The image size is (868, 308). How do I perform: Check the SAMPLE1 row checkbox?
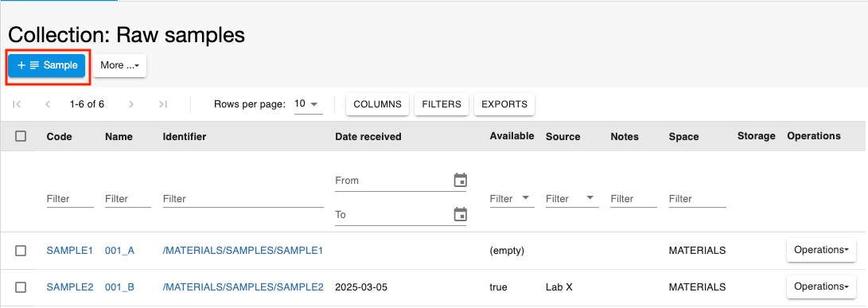click(21, 251)
